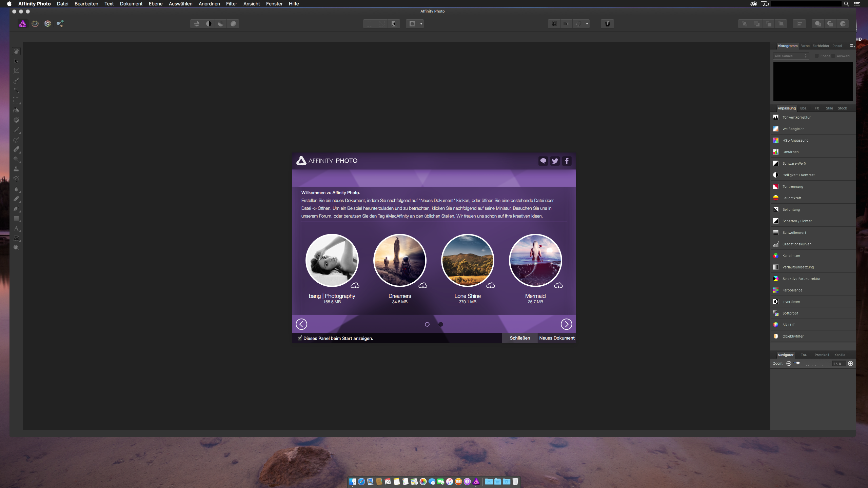Apply Auto Contrast from toolbar
This screenshot has width=868, height=488.
209,24
